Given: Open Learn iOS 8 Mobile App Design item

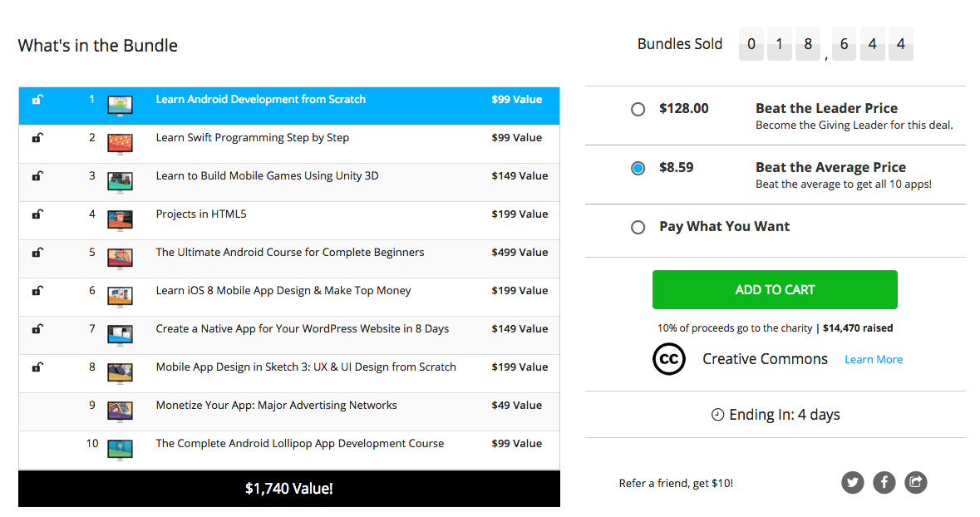Looking at the screenshot, I should [283, 291].
